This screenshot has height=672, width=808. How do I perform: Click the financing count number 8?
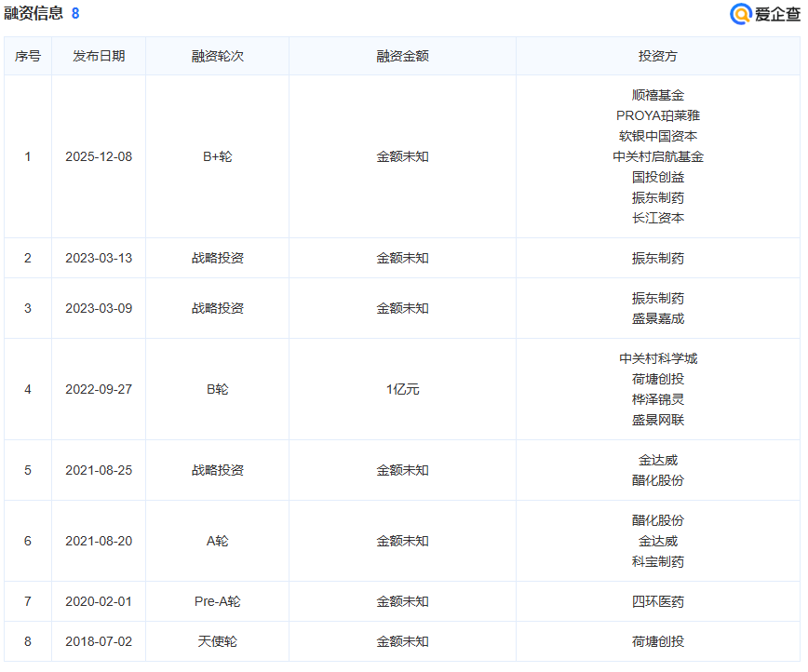(75, 13)
